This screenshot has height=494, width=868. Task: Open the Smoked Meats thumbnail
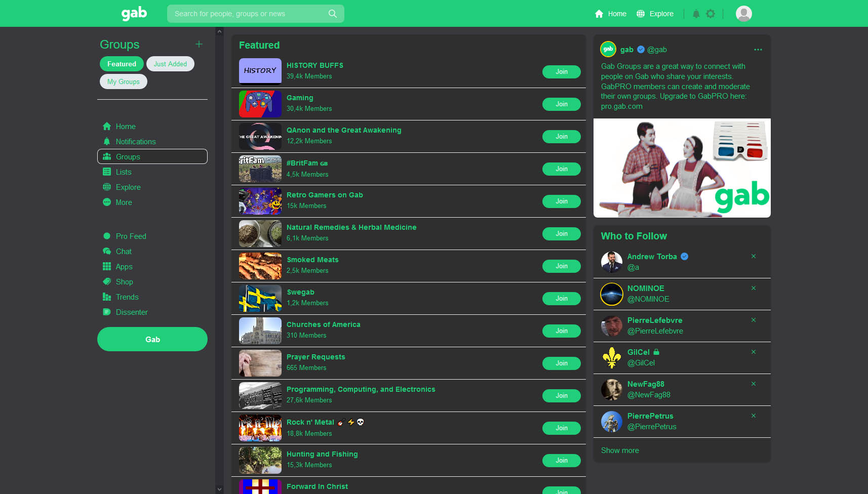(260, 266)
